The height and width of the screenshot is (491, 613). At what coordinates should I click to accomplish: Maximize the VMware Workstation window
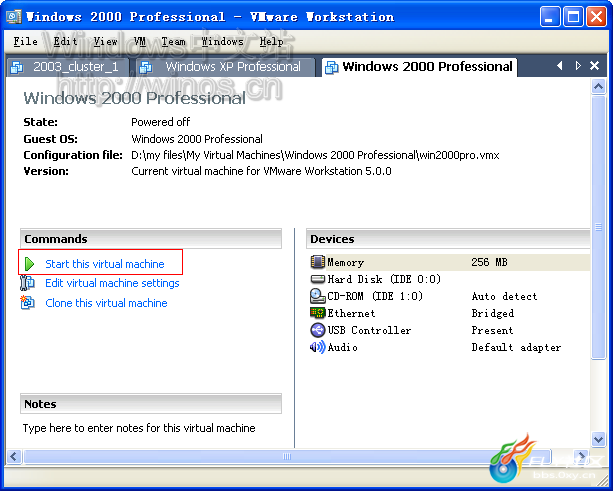click(x=573, y=17)
